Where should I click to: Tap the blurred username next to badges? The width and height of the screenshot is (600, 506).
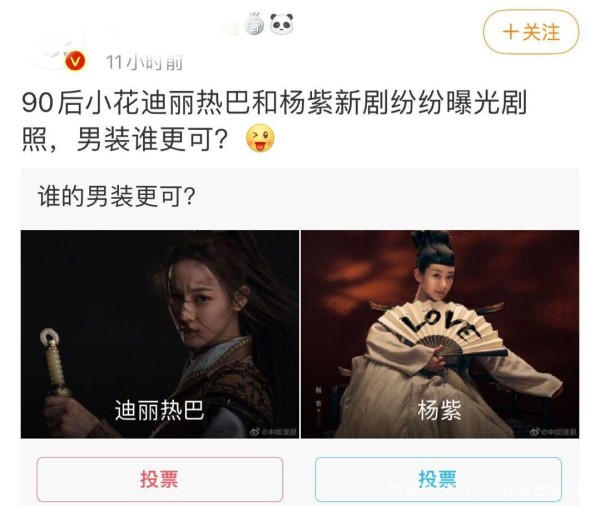coord(172,27)
